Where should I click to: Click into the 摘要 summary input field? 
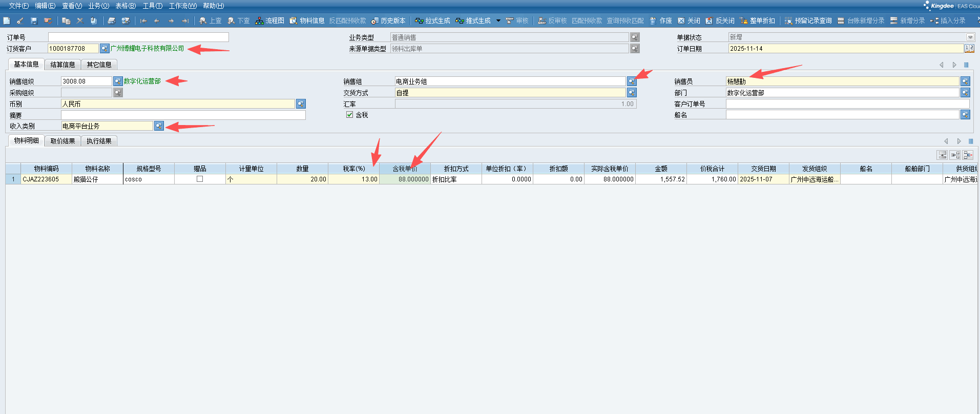click(183, 115)
